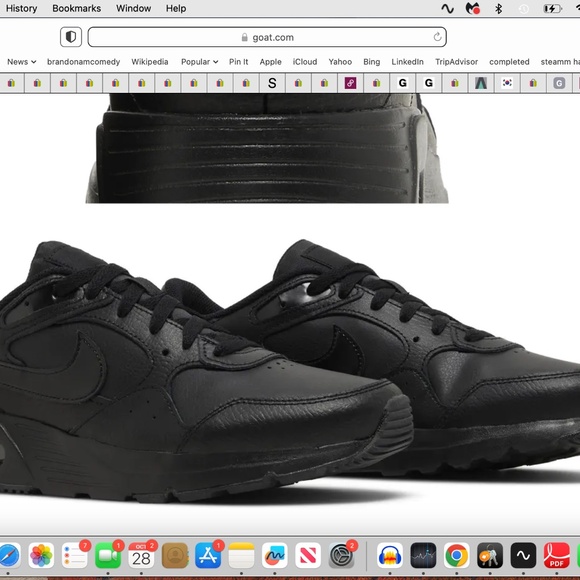Image resolution: width=580 pixels, height=580 pixels.
Task: Open Apple News from the Dock
Action: (308, 555)
